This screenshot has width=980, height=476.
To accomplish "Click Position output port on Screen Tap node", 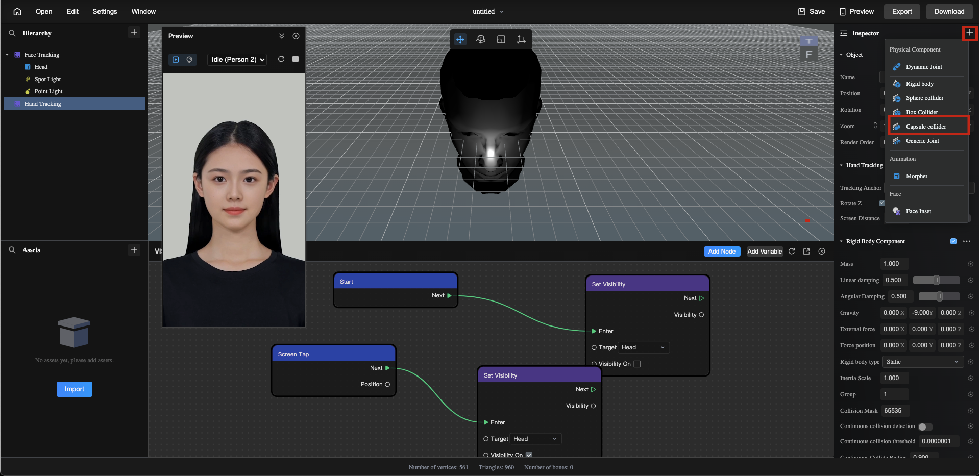I will click(387, 384).
